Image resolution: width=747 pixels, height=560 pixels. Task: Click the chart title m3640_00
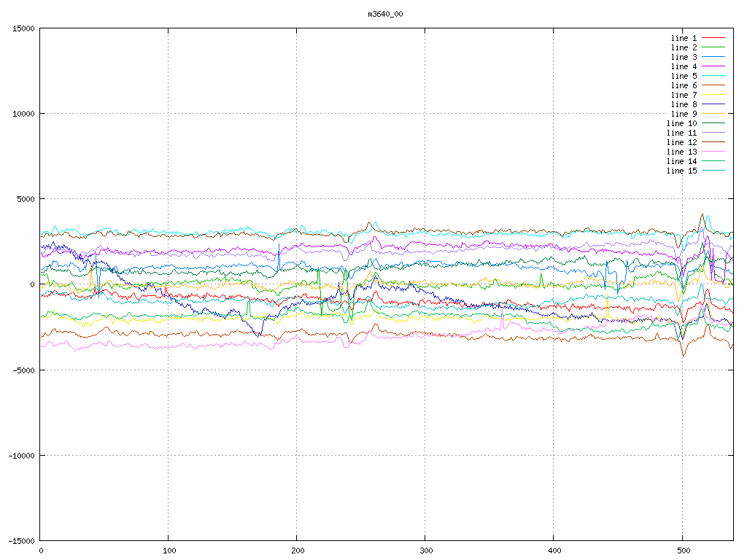point(386,15)
